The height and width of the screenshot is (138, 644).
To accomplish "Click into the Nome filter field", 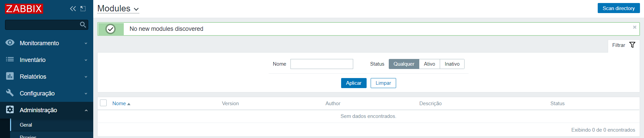I will coord(322,64).
